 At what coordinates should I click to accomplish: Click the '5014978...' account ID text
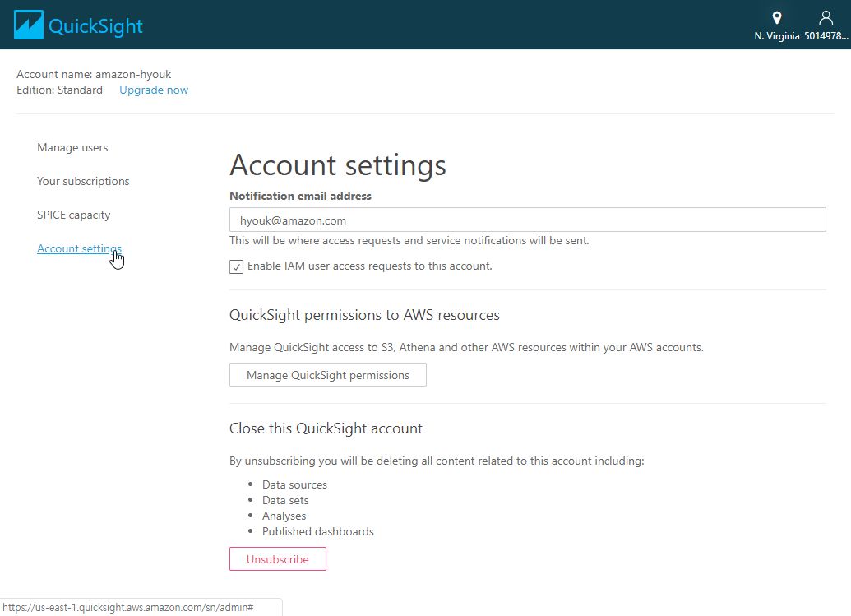[x=826, y=36]
